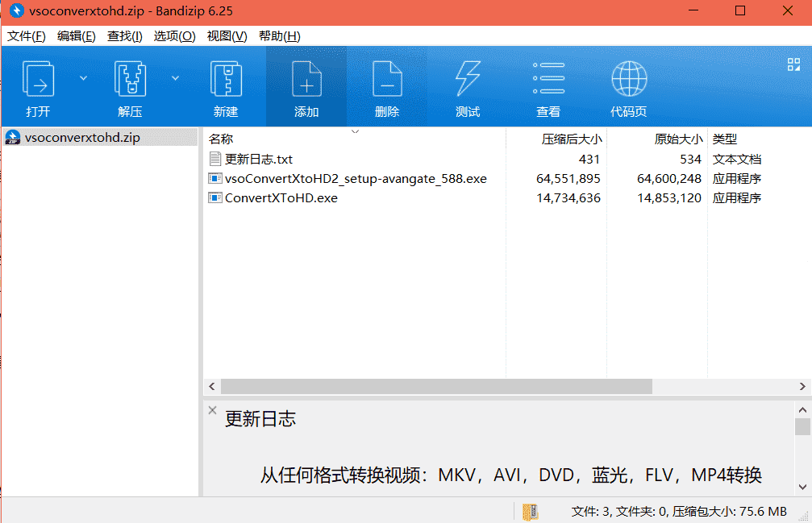Click the horizontal scrollbar thumb in file list
Image resolution: width=812 pixels, height=523 pixels.
436,387
